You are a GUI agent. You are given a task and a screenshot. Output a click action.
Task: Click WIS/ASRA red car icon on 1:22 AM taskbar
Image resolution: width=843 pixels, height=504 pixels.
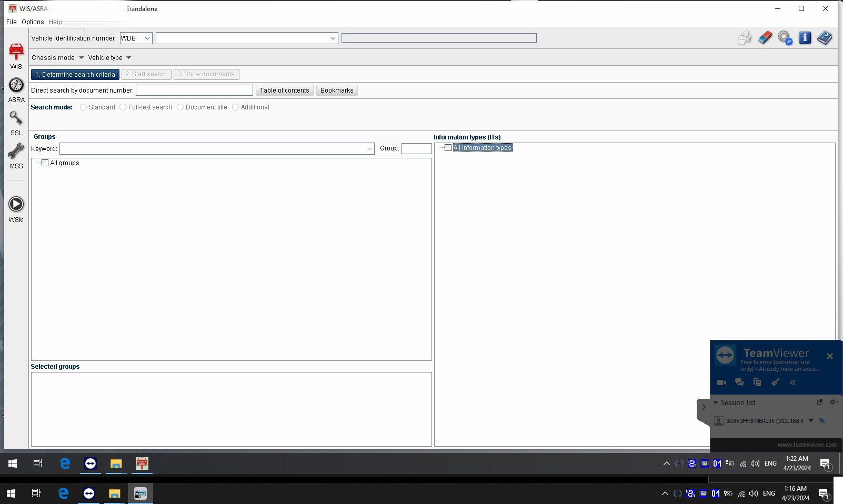click(142, 463)
